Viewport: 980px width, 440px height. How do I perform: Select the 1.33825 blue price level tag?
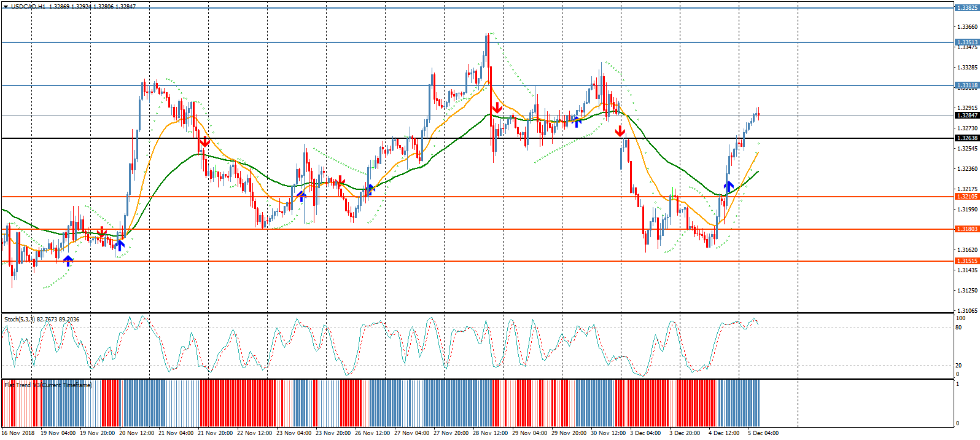[x=966, y=8]
